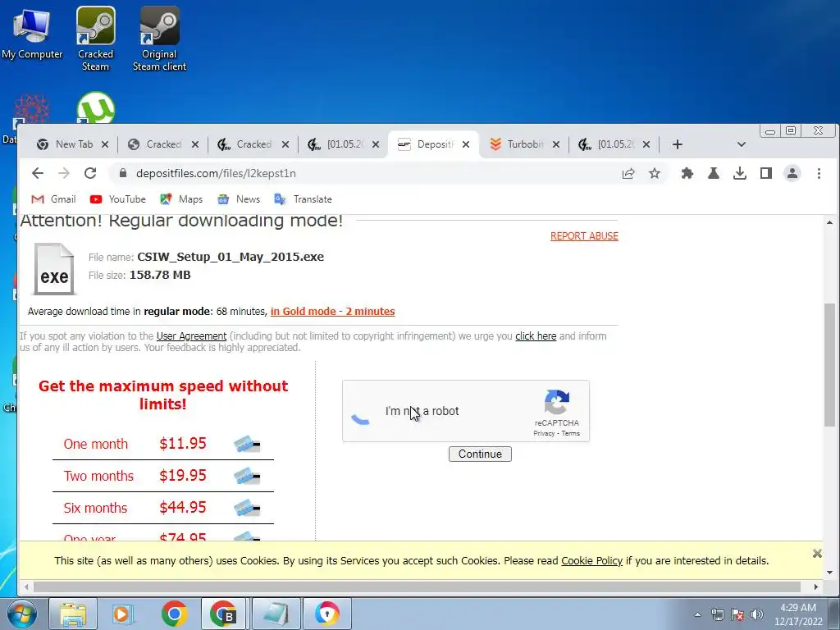Click the address bar URL field
Viewport: 840px width, 630px height.
(x=364, y=173)
